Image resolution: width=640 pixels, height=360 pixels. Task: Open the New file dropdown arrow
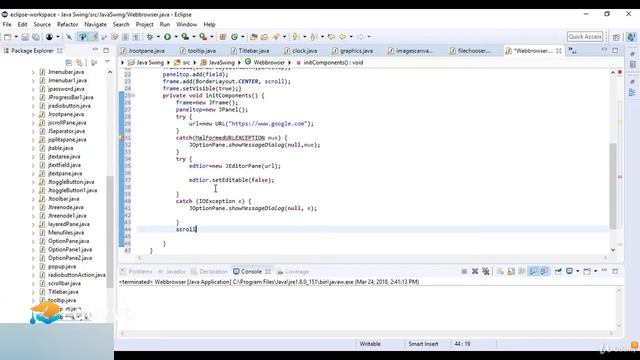click(x=16, y=37)
